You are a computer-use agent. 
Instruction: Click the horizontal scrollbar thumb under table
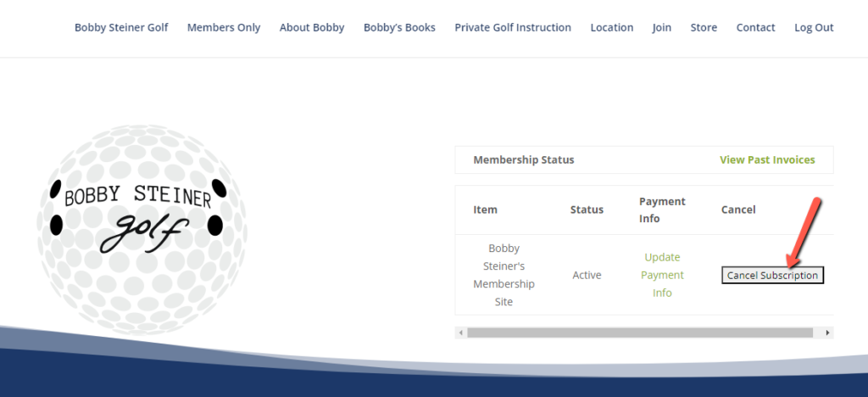tap(640, 333)
